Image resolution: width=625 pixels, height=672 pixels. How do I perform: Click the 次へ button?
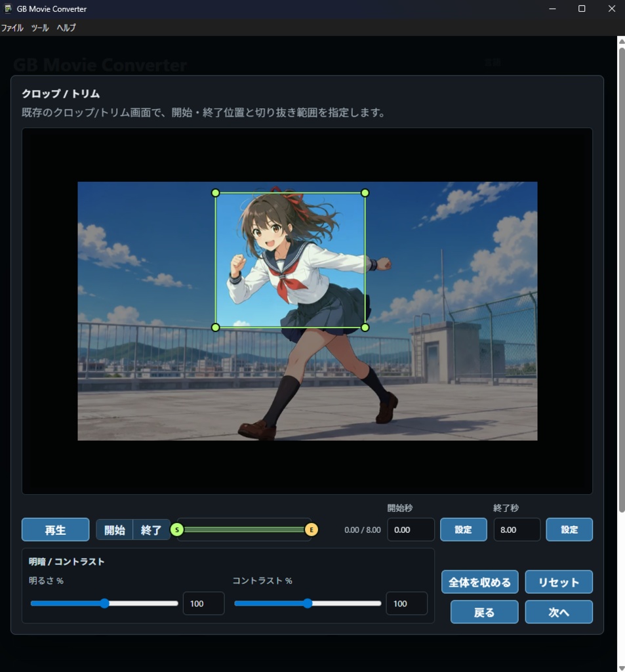(x=559, y=612)
